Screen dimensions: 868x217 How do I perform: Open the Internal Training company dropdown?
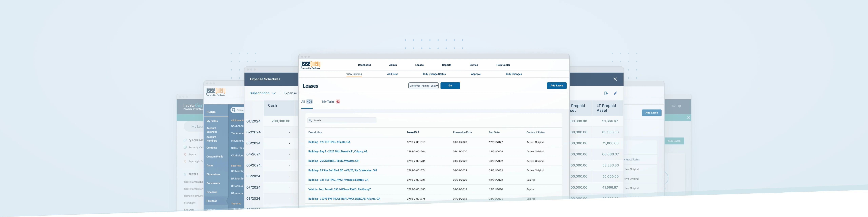click(423, 86)
